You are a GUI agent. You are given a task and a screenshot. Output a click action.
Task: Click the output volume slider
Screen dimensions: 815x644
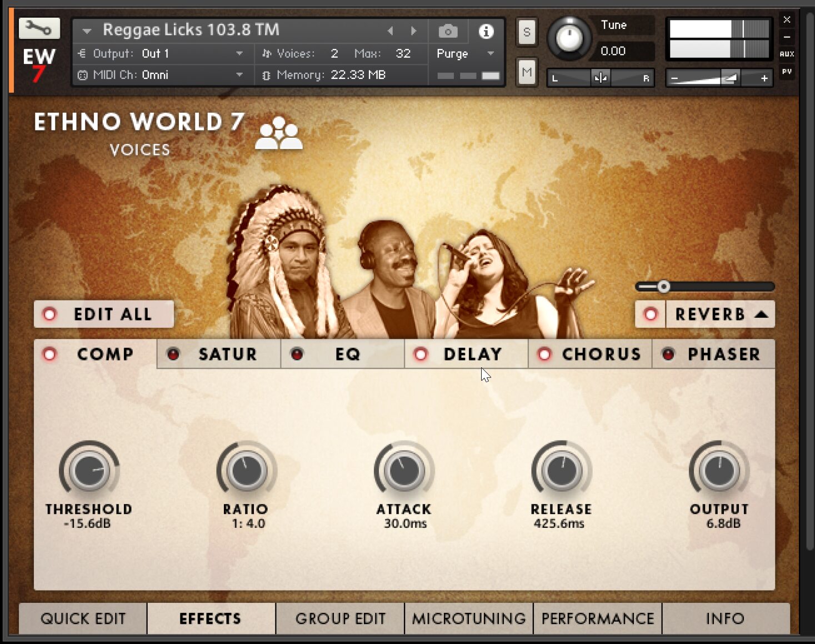coord(718,78)
